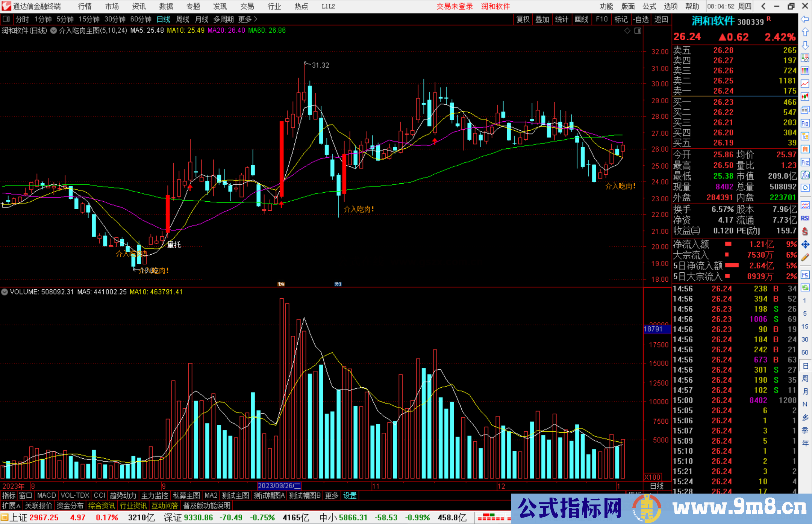Switch to the 5分钟 period
Viewport: 812px width, 524px height.
[65, 19]
